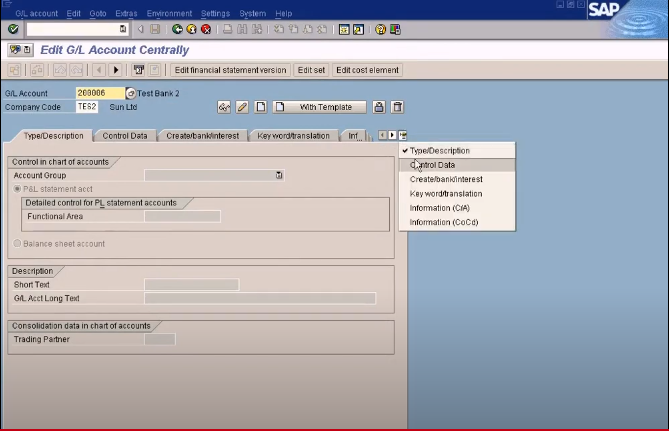Image resolution: width=669 pixels, height=431 pixels.
Task: Choose checked Type/Description in popup list
Action: 457,151
